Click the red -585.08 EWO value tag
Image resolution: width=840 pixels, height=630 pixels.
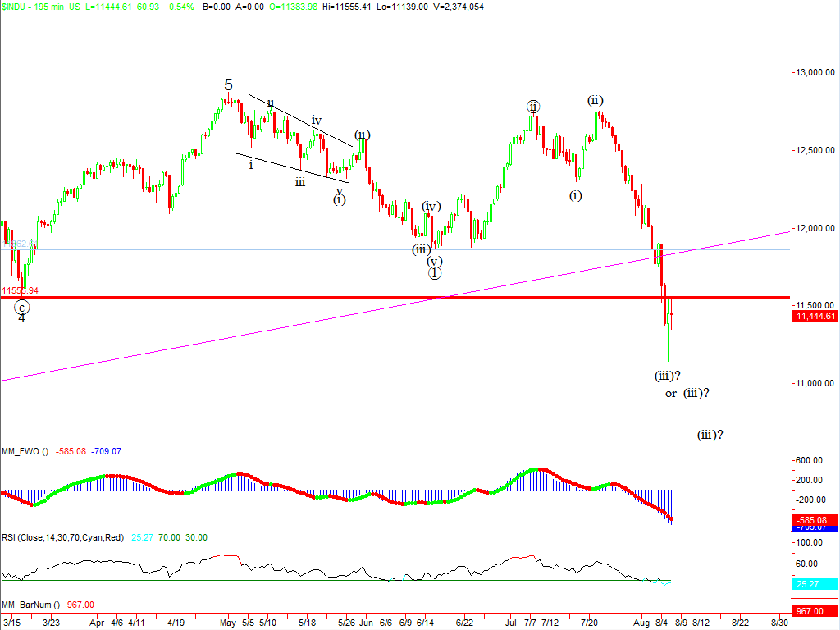815,520
